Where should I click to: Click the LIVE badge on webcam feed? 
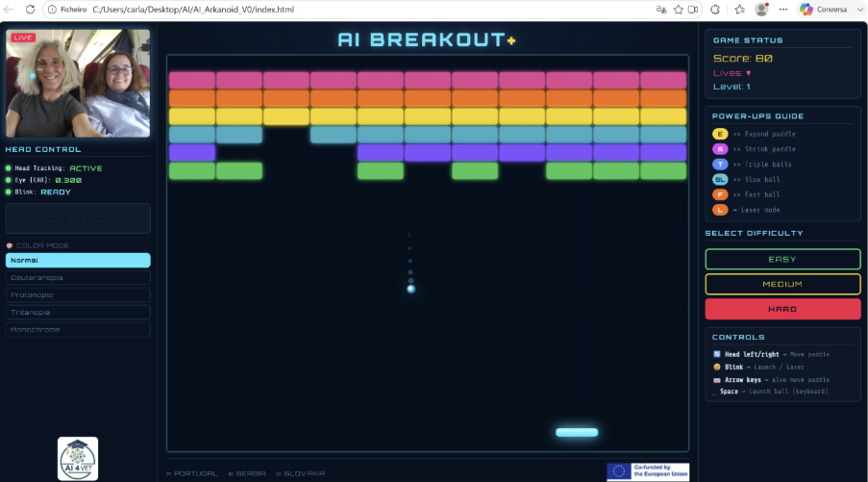click(23, 38)
